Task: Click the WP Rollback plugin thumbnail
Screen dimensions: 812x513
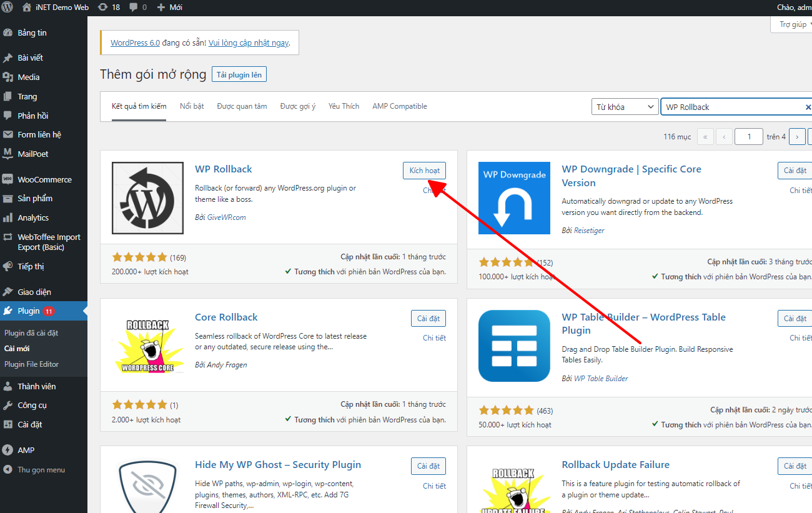Action: 148,198
